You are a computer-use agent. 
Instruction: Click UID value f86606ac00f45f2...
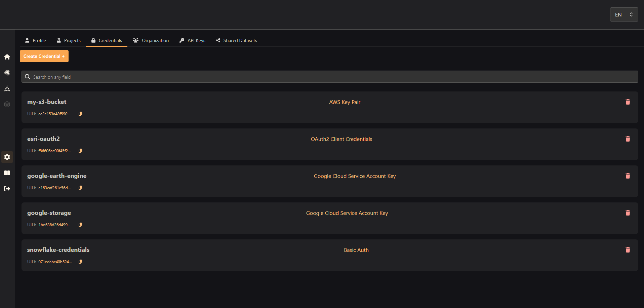[54, 151]
